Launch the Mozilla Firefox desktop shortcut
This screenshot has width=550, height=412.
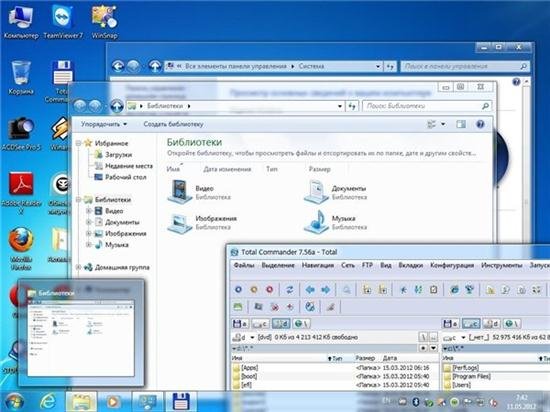coord(21,248)
